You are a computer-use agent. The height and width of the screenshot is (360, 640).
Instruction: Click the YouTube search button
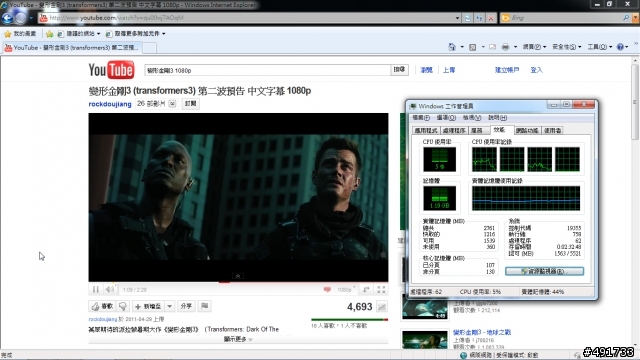[x=399, y=70]
